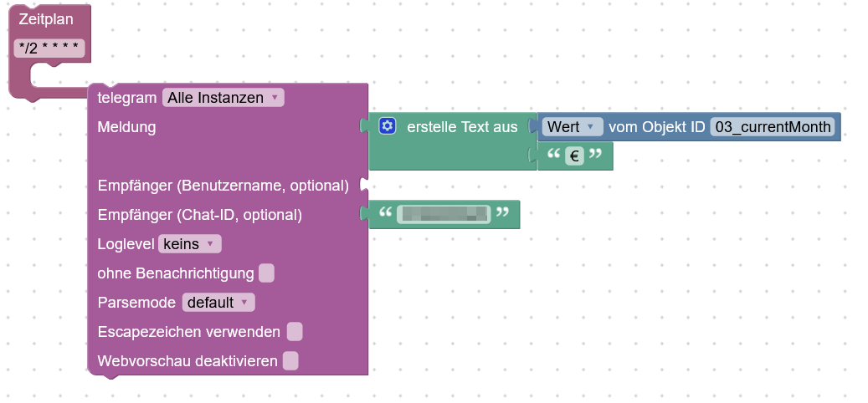Click the 'Meldung' label on telegram block

tap(126, 127)
